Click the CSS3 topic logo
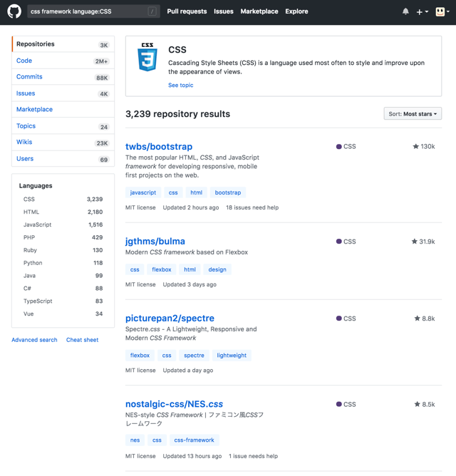 (x=147, y=57)
